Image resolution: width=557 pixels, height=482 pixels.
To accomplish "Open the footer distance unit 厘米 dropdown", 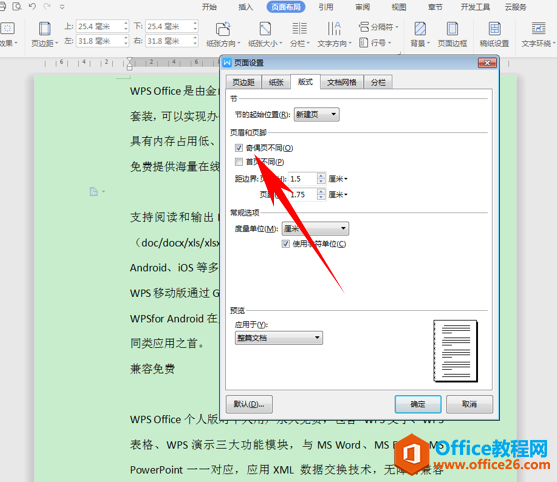I will [x=338, y=194].
